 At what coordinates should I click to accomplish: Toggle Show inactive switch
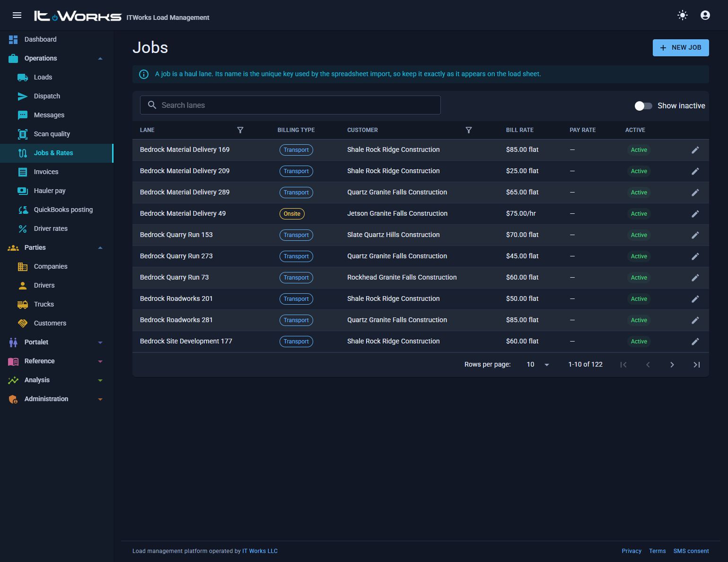pos(643,106)
